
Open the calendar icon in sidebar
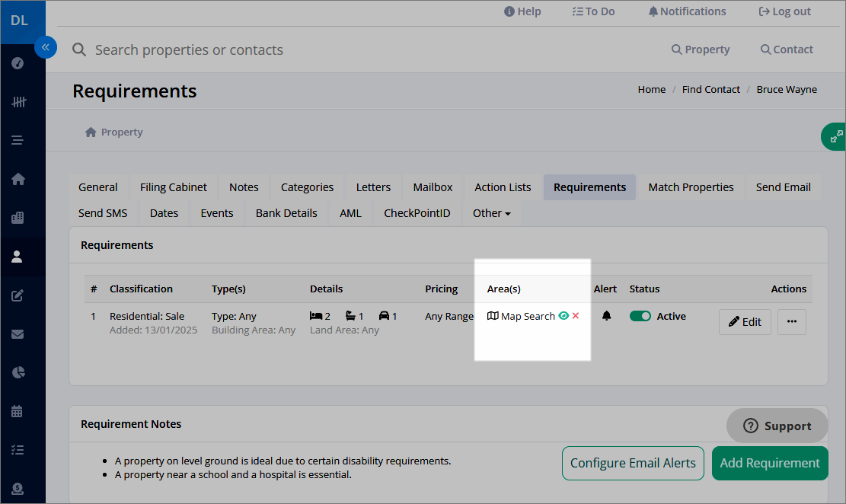pyautogui.click(x=18, y=411)
